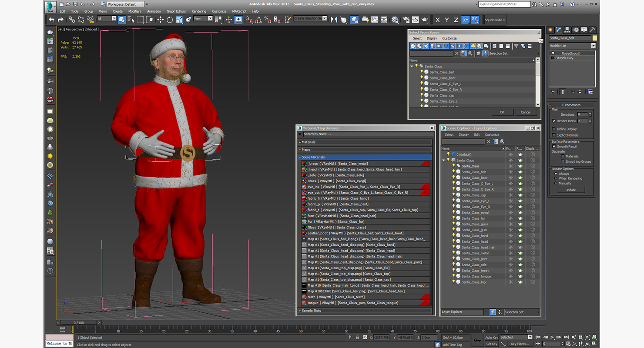Expand the Maps section in Material Browser
Viewport: 644px width, 348px height.
(365, 150)
